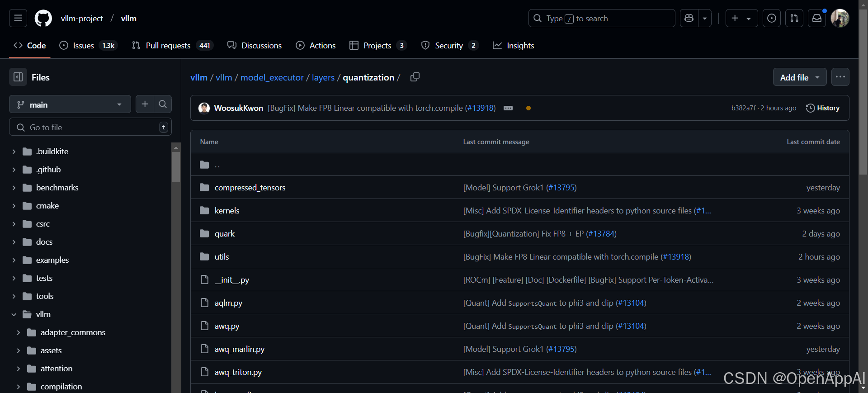The height and width of the screenshot is (393, 868).
Task: Open Copilot dropdown arrow
Action: [x=705, y=18]
